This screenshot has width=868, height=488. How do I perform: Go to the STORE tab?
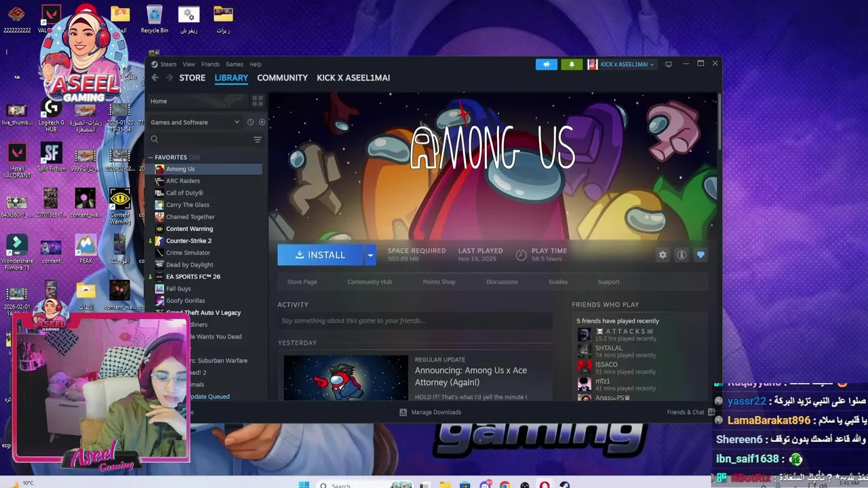click(x=192, y=78)
